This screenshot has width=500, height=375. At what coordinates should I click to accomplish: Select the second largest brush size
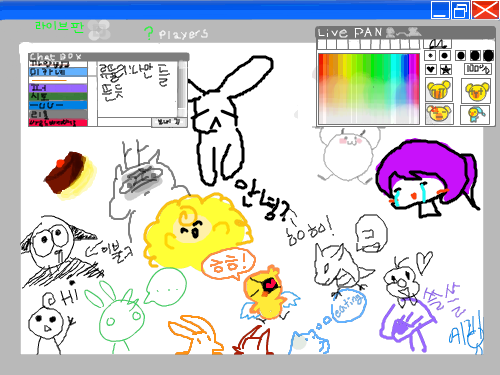[475, 56]
